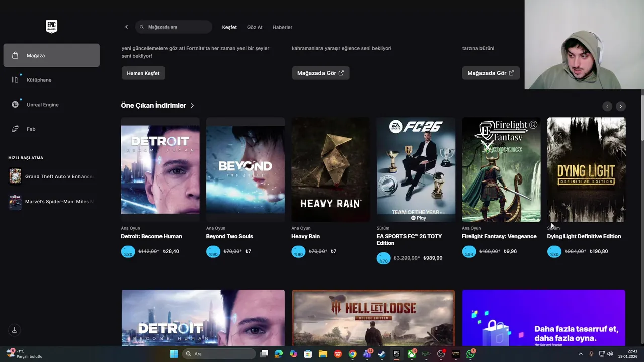The image size is (644, 362).
Task: Open Copilot from the taskbar
Action: pos(293,354)
